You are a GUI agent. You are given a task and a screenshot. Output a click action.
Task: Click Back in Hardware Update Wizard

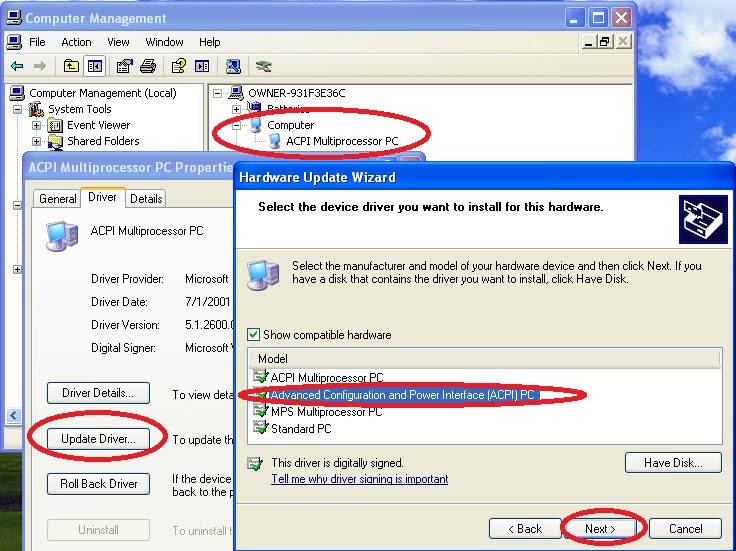click(x=525, y=529)
